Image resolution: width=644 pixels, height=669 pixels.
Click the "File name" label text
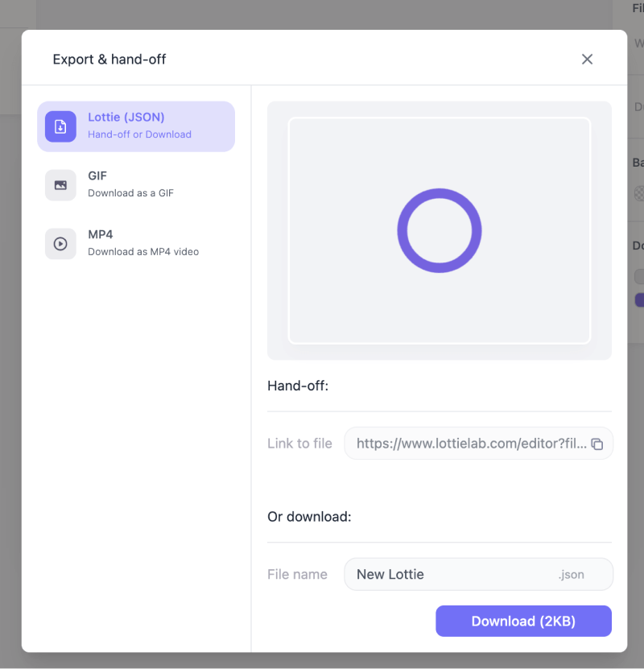(x=297, y=575)
